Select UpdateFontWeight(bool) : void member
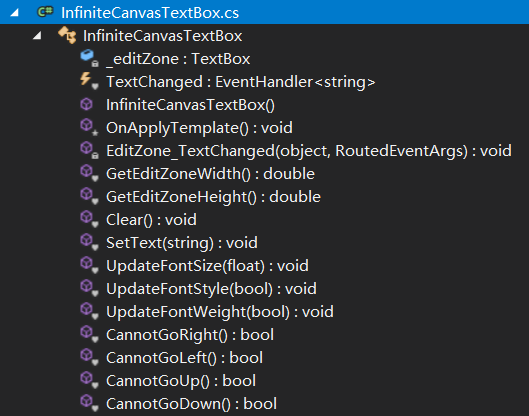 (x=220, y=312)
